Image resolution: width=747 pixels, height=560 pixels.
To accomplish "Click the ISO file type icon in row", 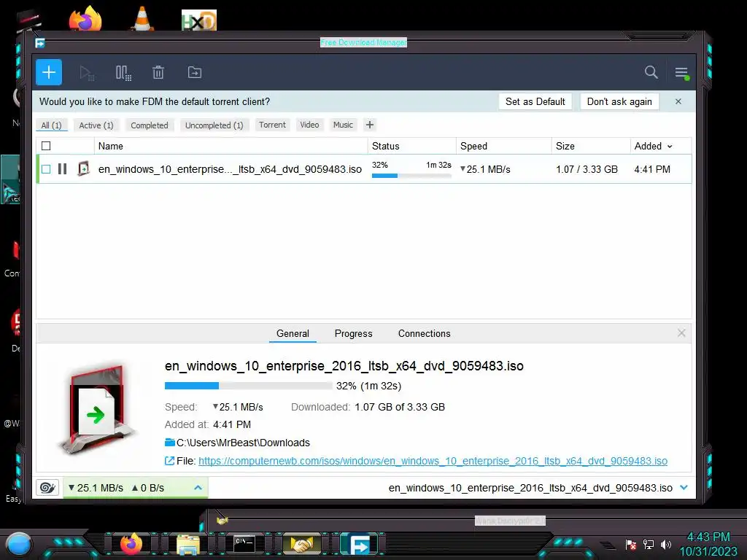I will (x=83, y=168).
